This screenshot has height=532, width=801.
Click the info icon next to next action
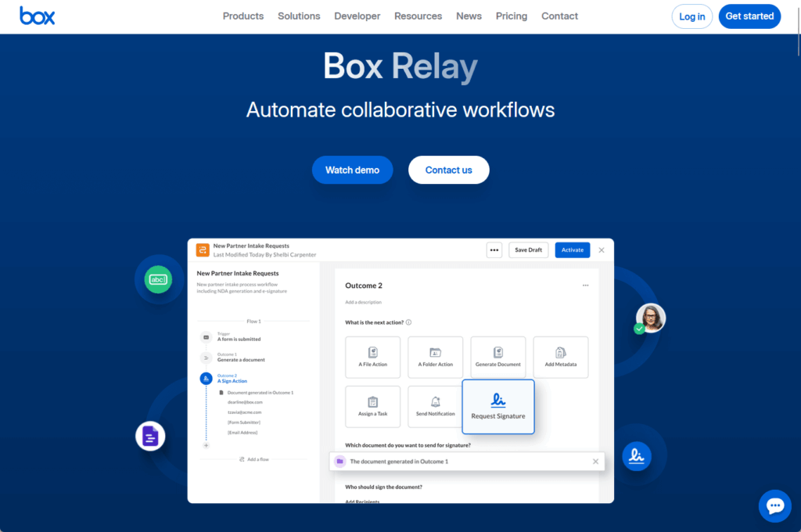pos(408,322)
